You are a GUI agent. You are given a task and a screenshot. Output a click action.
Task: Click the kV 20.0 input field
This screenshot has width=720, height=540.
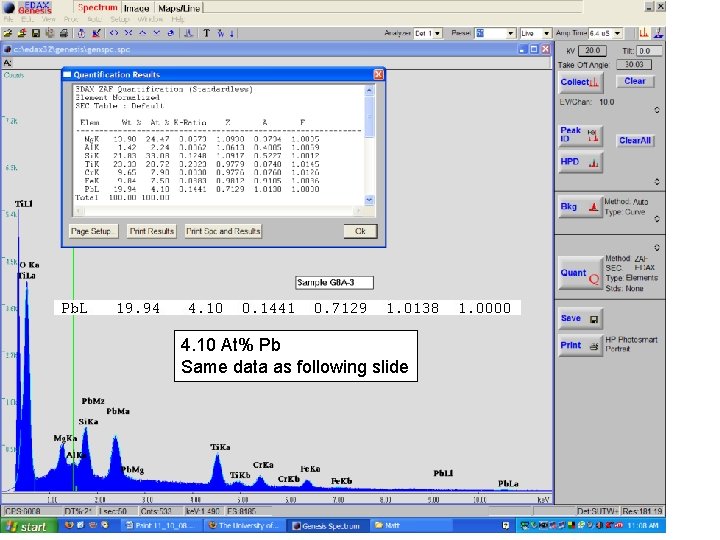point(592,51)
